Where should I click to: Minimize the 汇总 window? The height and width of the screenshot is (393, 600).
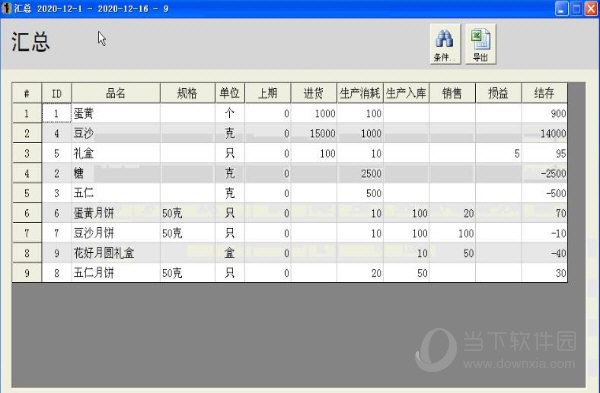tap(561, 9)
